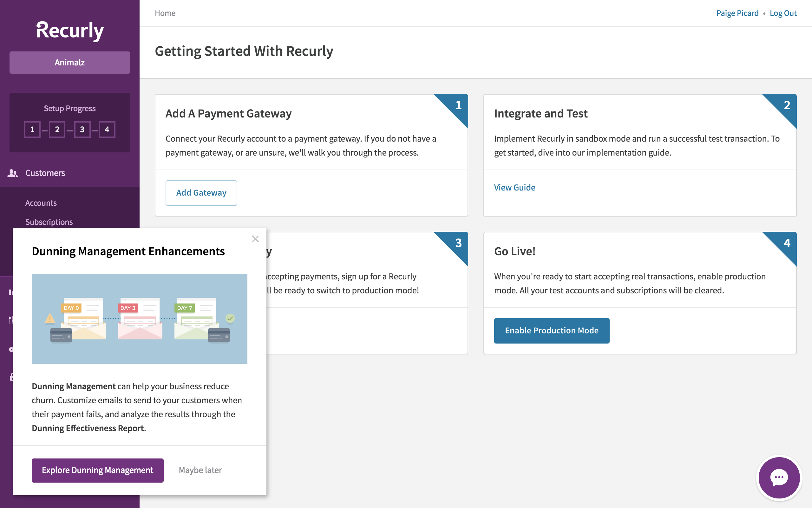Click setup progress step 2
The height and width of the screenshot is (508, 812).
pyautogui.click(x=57, y=129)
